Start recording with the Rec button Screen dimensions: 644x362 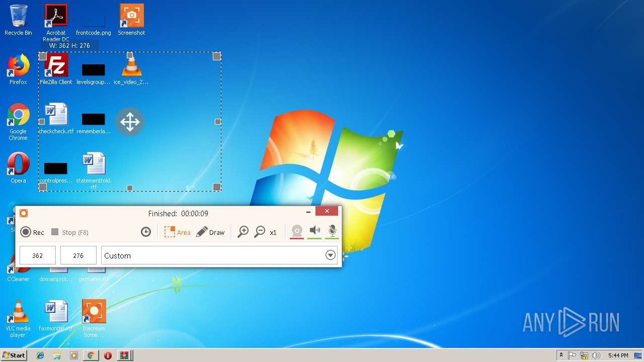pos(32,232)
